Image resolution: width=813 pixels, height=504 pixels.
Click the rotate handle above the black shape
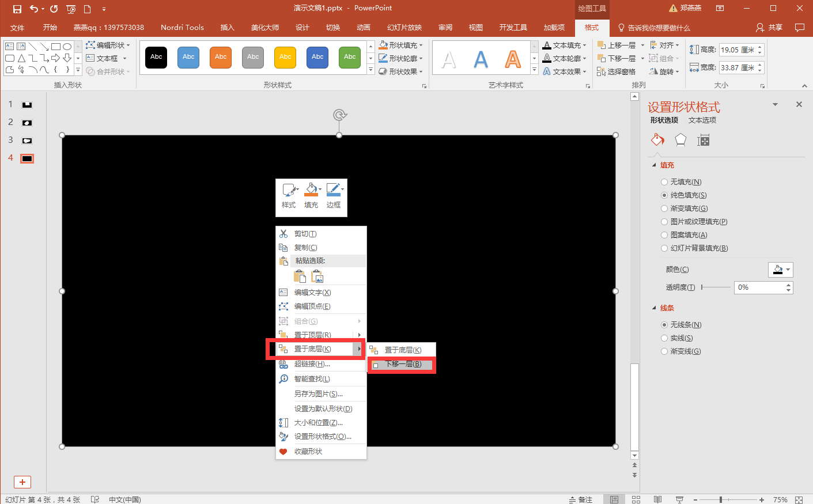point(339,115)
